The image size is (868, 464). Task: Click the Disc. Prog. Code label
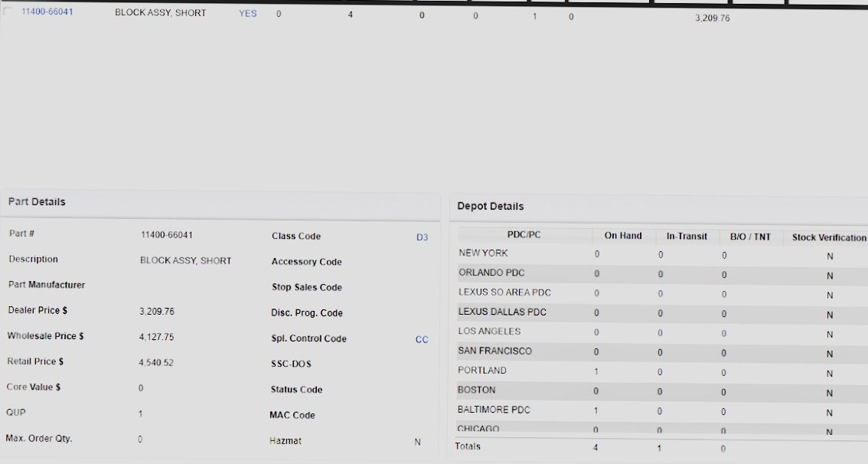pyautogui.click(x=307, y=313)
